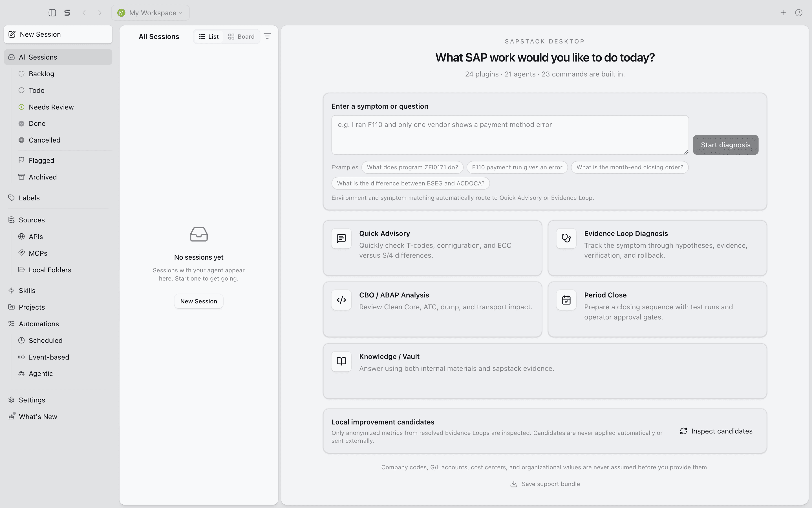Select example 'What does program ZFI0171 do?'
The height and width of the screenshot is (508, 812).
412,167
